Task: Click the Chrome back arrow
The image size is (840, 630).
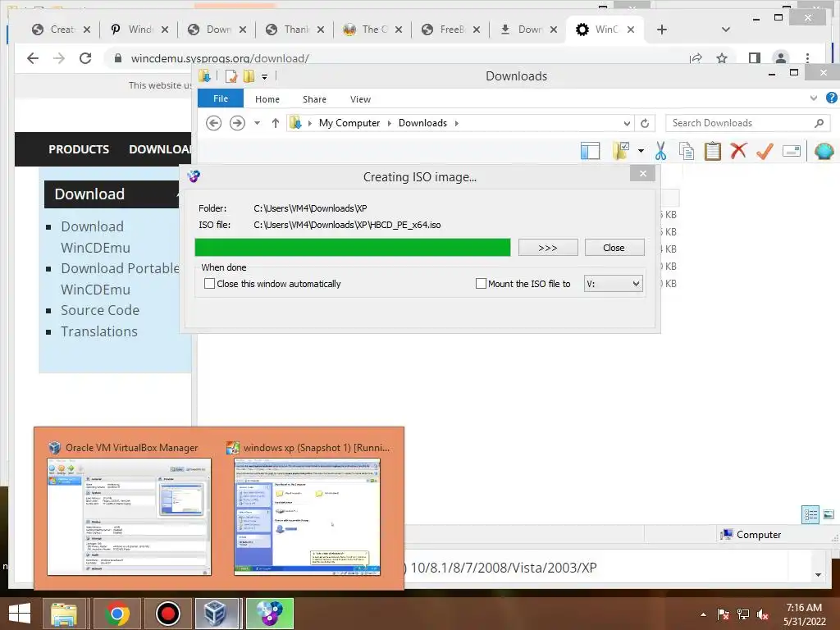Action: click(x=33, y=58)
